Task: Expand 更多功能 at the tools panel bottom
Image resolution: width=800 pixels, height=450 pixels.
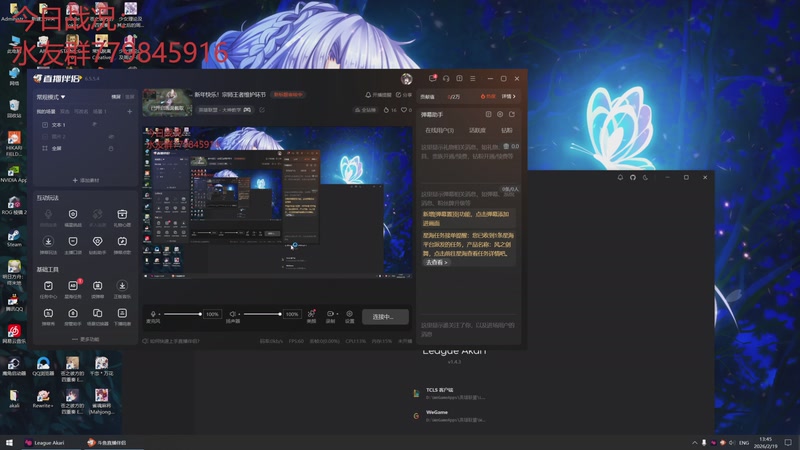Action: click(86, 339)
